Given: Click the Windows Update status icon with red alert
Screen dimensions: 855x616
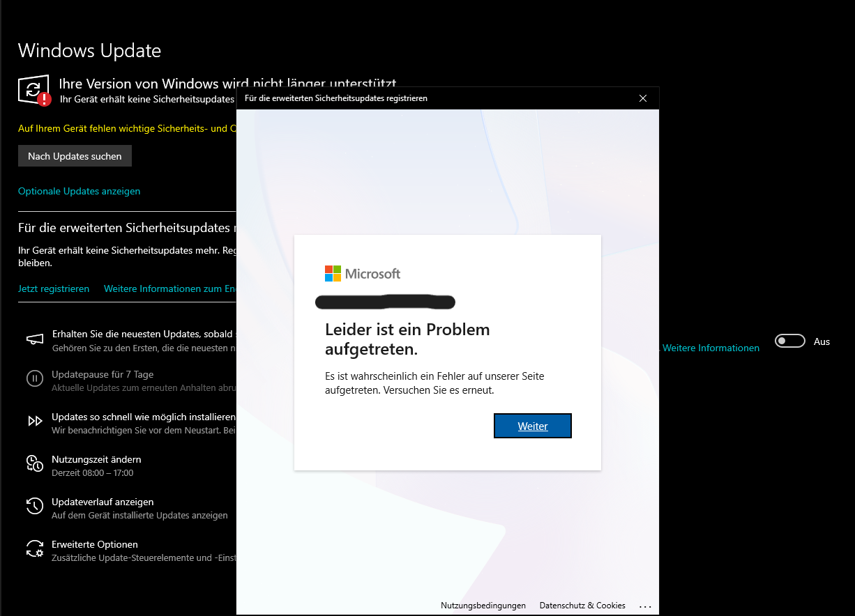Looking at the screenshot, I should click(x=34, y=90).
